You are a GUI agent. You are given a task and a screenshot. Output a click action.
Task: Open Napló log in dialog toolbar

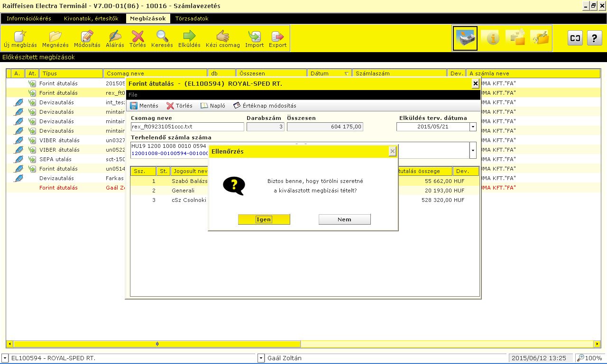213,106
